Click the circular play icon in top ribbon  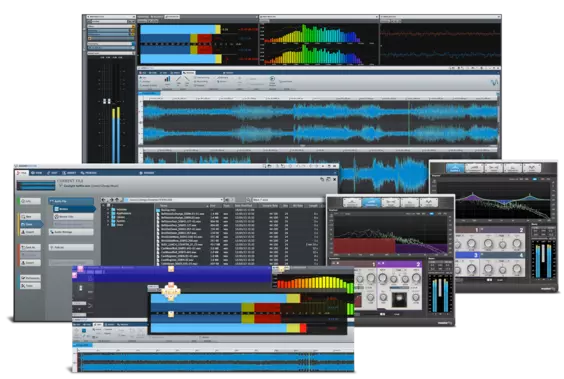click(x=272, y=78)
